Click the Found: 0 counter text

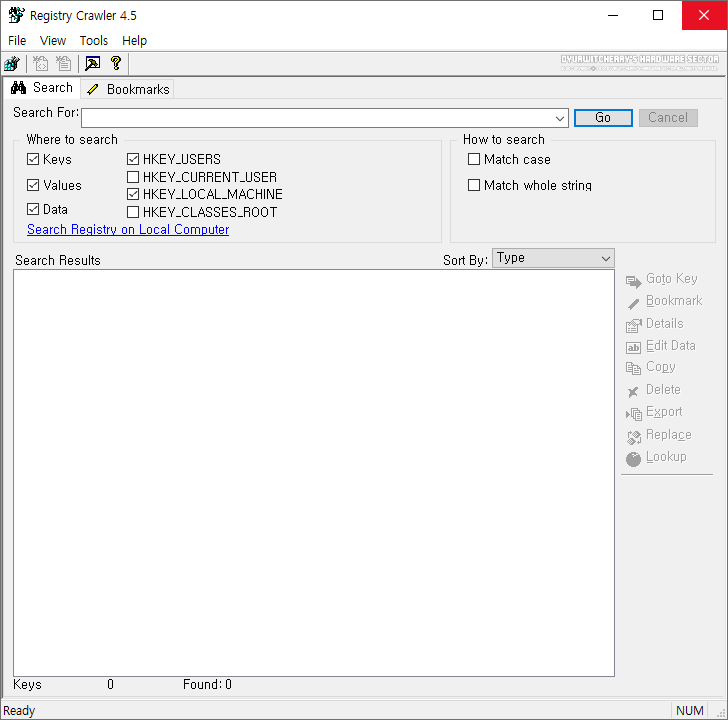click(207, 685)
